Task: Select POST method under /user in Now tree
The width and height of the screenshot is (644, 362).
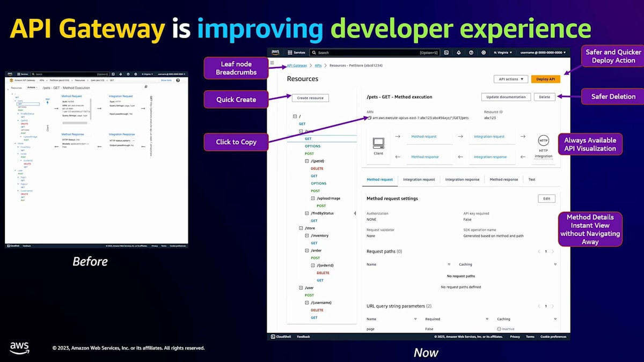Action: [x=309, y=295]
